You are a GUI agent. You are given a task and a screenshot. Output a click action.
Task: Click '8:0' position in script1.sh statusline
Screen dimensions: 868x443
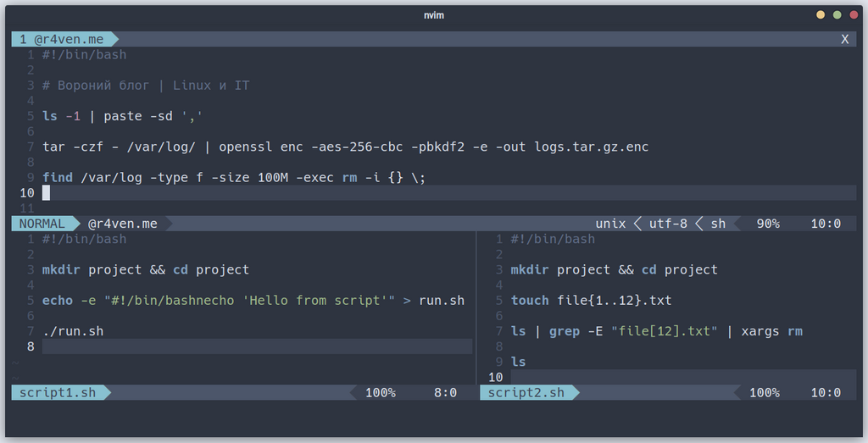click(x=445, y=393)
